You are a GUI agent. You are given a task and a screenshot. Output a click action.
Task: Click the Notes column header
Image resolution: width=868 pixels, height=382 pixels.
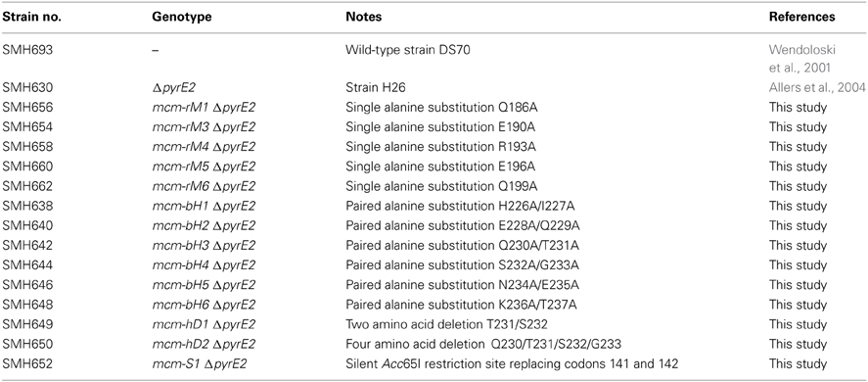[x=363, y=17]
